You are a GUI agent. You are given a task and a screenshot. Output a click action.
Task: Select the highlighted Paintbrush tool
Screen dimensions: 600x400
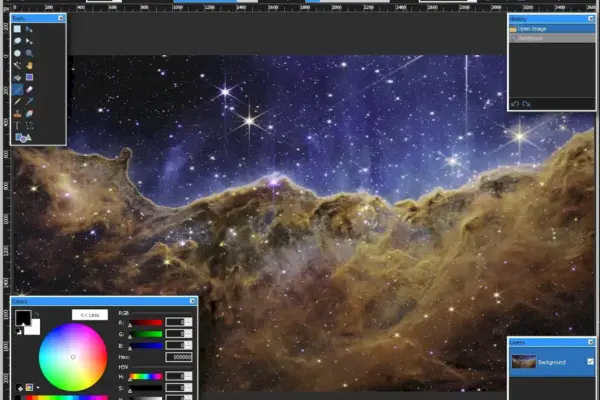(17, 90)
